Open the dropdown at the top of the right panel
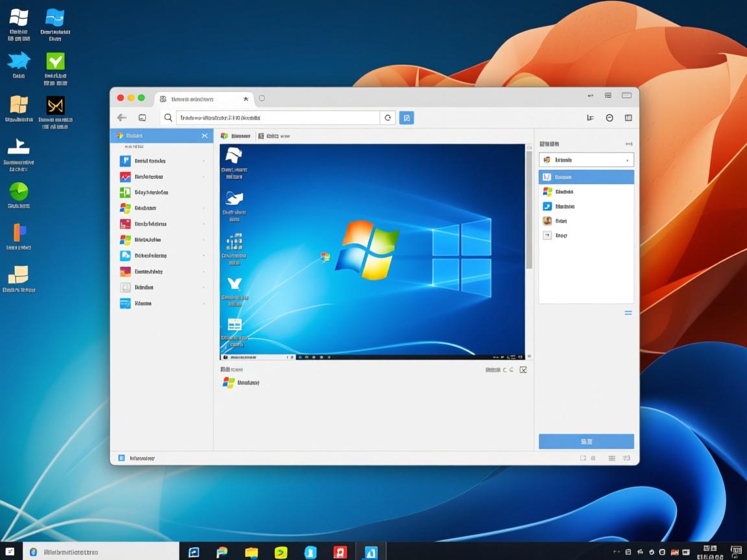The image size is (747, 560). pyautogui.click(x=586, y=159)
